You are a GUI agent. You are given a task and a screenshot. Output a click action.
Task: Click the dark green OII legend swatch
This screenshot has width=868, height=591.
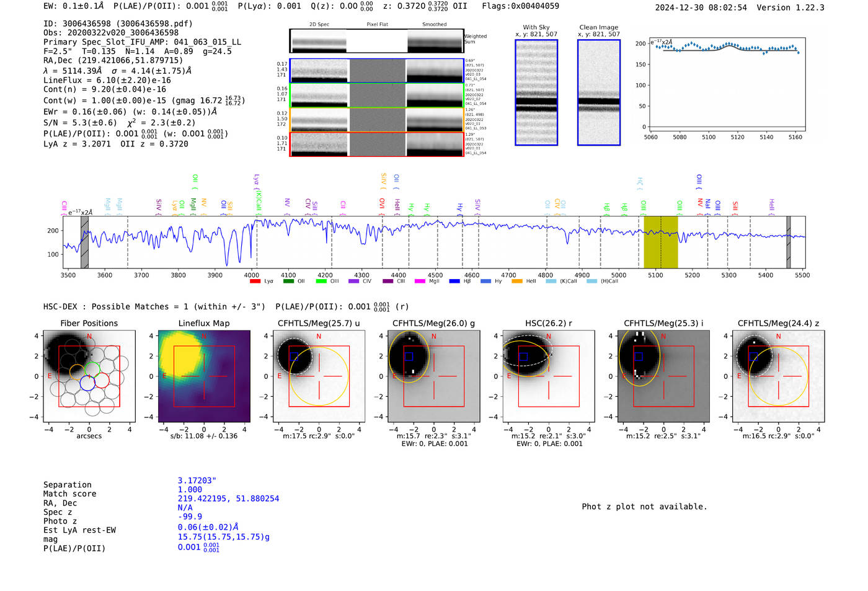pos(288,281)
